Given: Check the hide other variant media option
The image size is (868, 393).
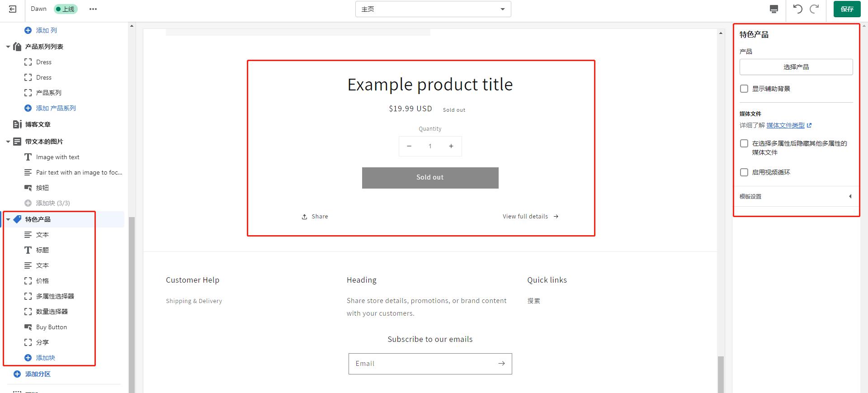Looking at the screenshot, I should pyautogui.click(x=744, y=143).
